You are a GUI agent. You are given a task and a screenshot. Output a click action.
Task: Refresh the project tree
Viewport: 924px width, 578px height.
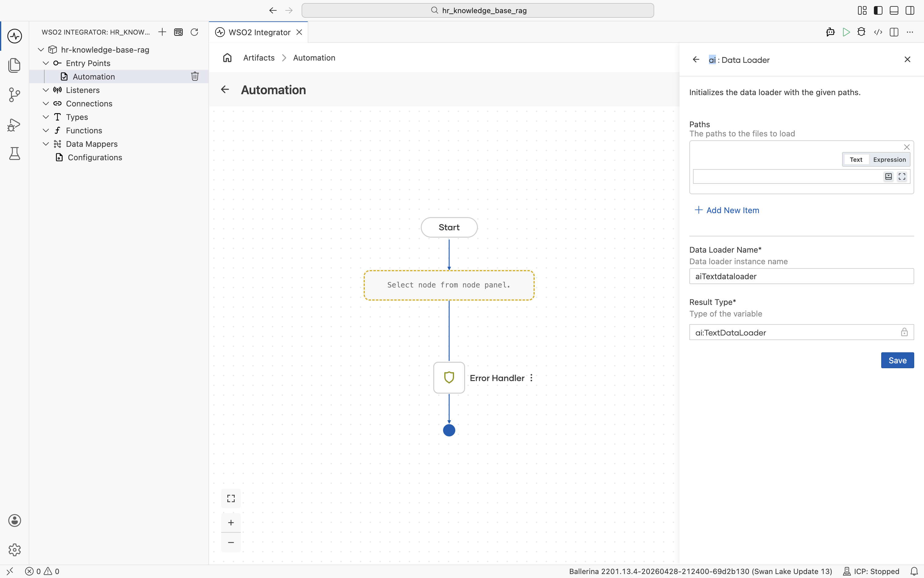pyautogui.click(x=194, y=32)
